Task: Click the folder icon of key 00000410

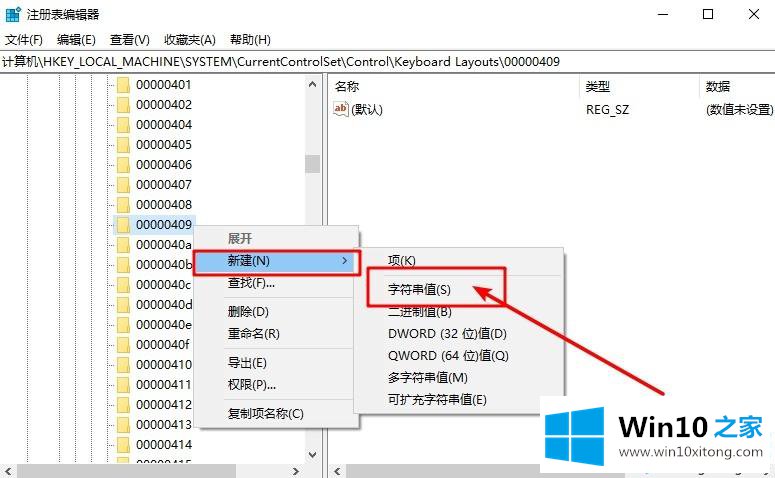Action: (123, 365)
